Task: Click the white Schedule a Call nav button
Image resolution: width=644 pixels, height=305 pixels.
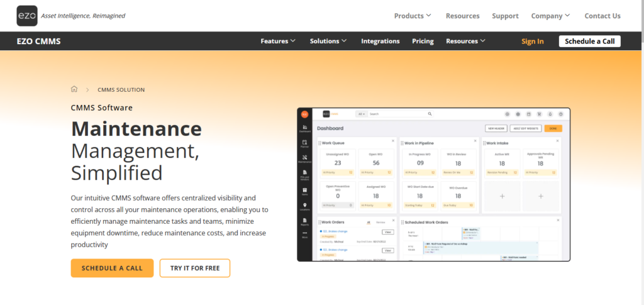Action: click(589, 41)
